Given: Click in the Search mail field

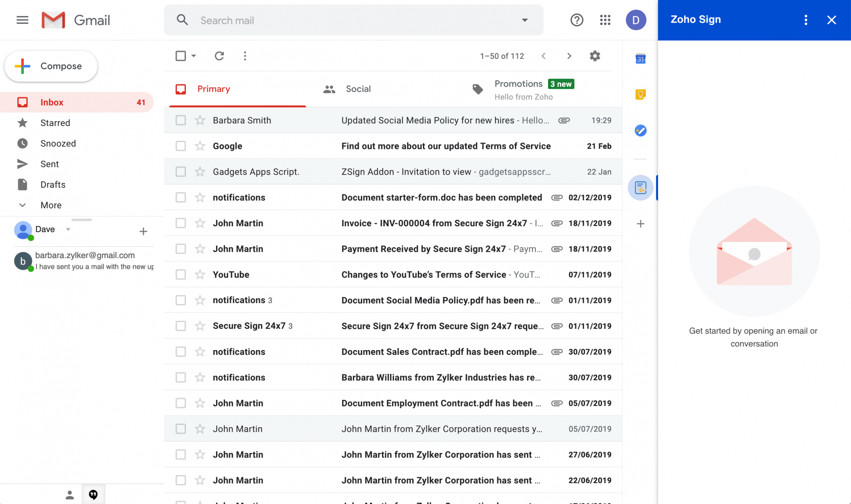Looking at the screenshot, I should point(353,20).
